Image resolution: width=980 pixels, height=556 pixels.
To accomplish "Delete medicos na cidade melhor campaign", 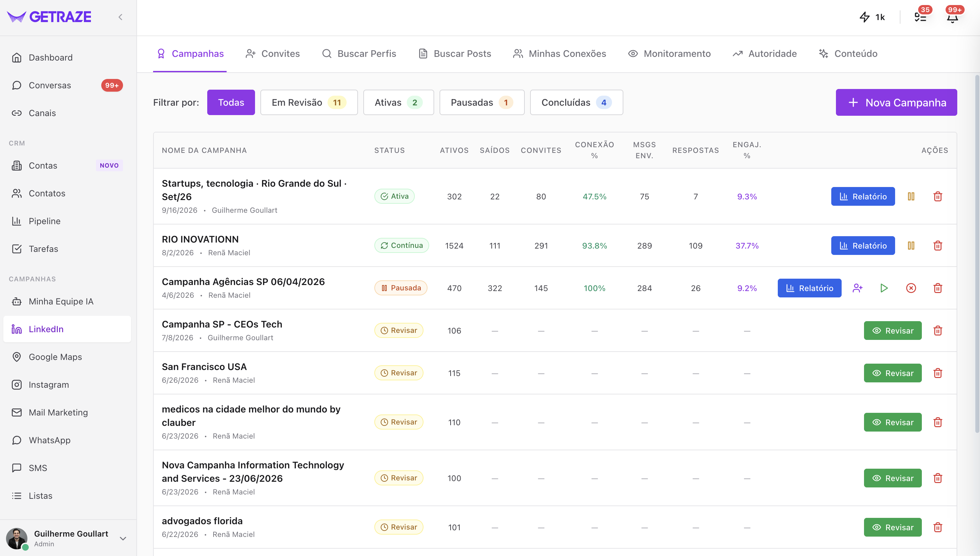I will 938,422.
